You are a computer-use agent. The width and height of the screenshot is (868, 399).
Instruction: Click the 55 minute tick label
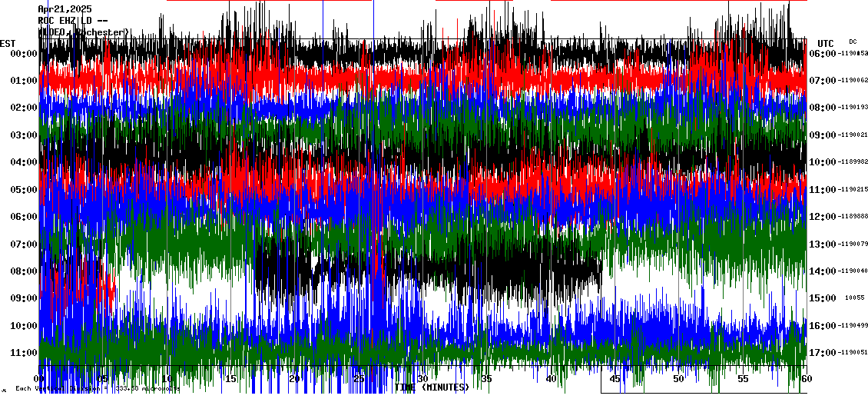pyautogui.click(x=743, y=379)
